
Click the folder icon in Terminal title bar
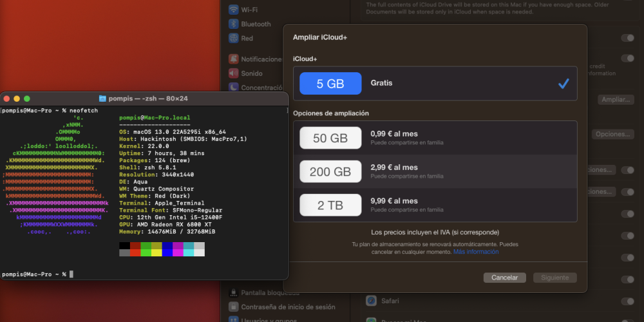pos(102,99)
